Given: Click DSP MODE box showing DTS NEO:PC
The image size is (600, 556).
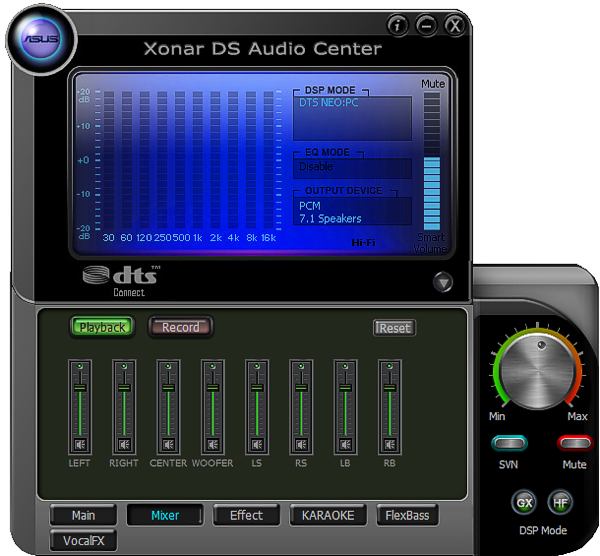Looking at the screenshot, I should coord(352,118).
